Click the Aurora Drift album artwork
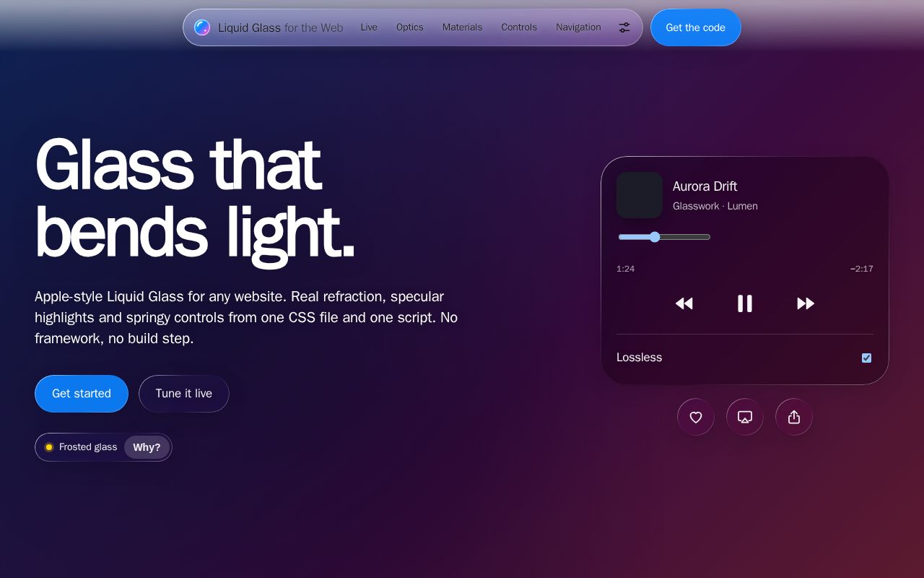Viewport: 924px width, 578px height. point(640,195)
